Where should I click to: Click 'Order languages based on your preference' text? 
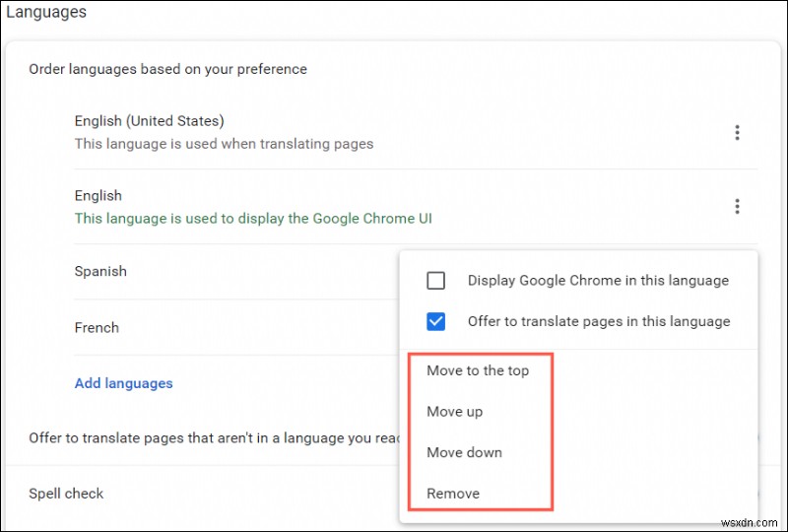pyautogui.click(x=167, y=69)
